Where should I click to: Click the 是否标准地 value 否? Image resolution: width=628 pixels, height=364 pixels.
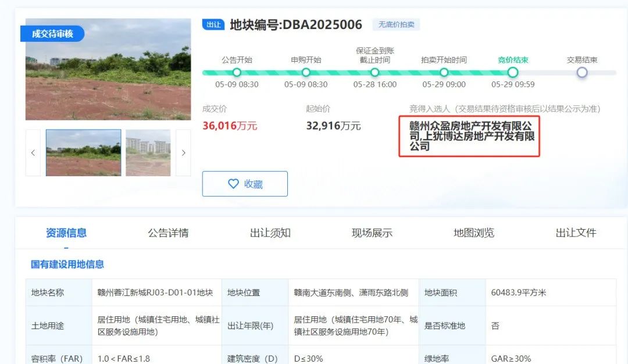point(495,326)
